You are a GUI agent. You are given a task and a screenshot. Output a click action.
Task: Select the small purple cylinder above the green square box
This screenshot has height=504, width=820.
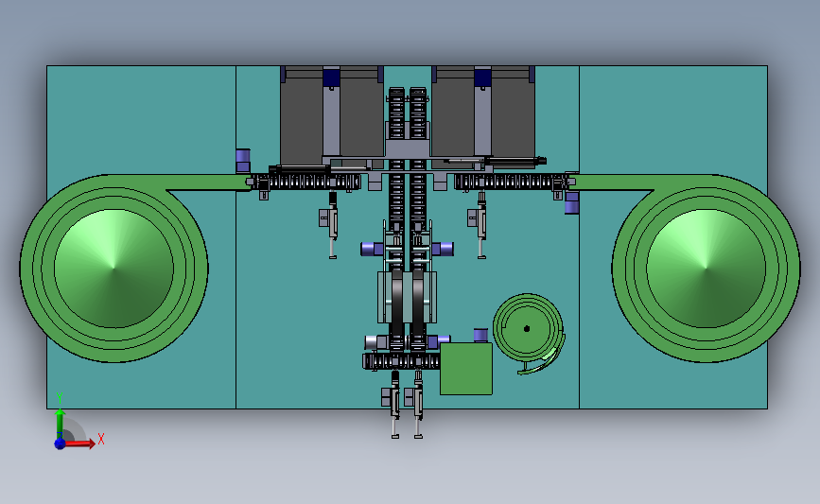click(x=480, y=335)
